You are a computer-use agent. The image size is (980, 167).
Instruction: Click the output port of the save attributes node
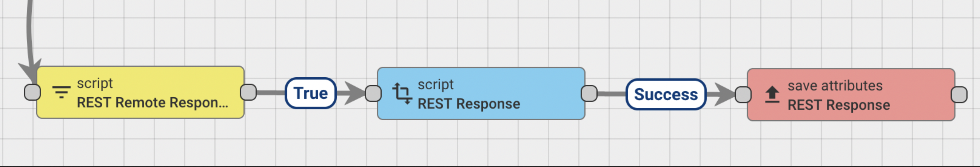pos(959,94)
